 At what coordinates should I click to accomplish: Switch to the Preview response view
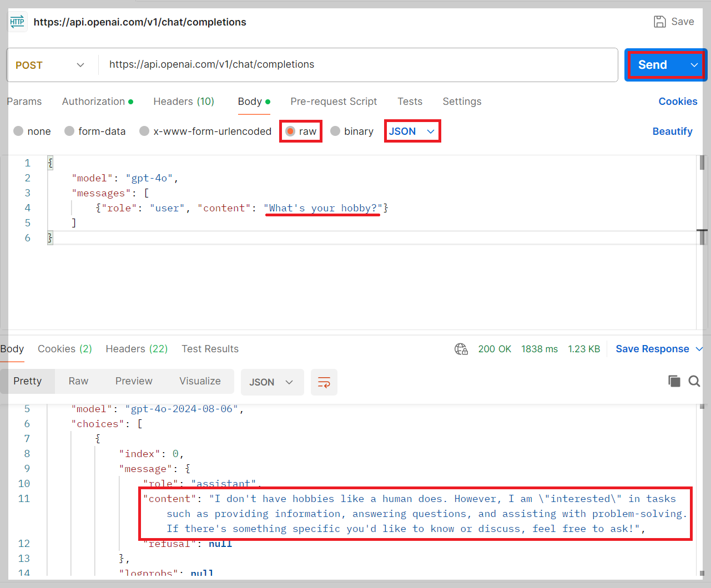click(x=134, y=381)
